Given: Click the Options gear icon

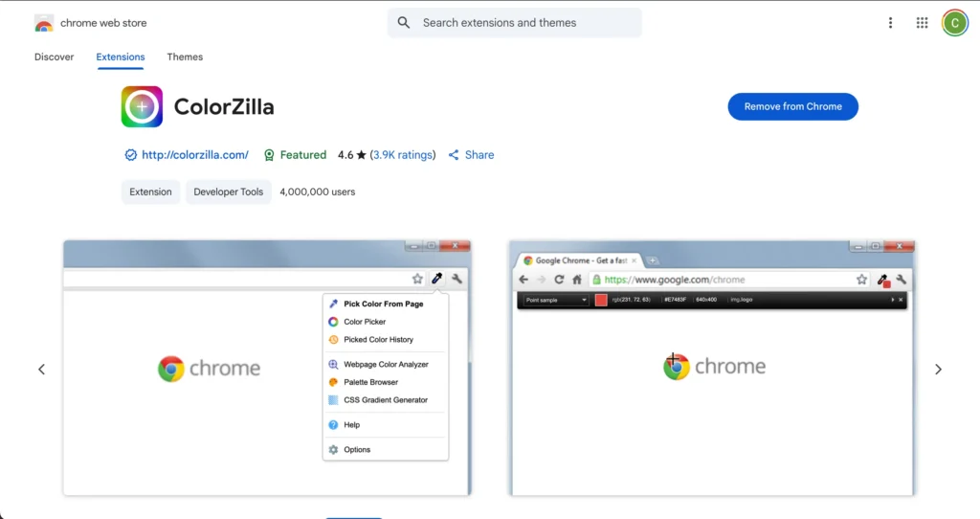Looking at the screenshot, I should pyautogui.click(x=333, y=450).
